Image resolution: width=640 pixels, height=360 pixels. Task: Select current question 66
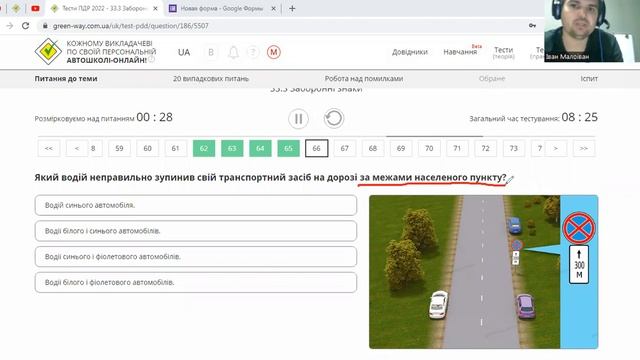pyautogui.click(x=316, y=148)
